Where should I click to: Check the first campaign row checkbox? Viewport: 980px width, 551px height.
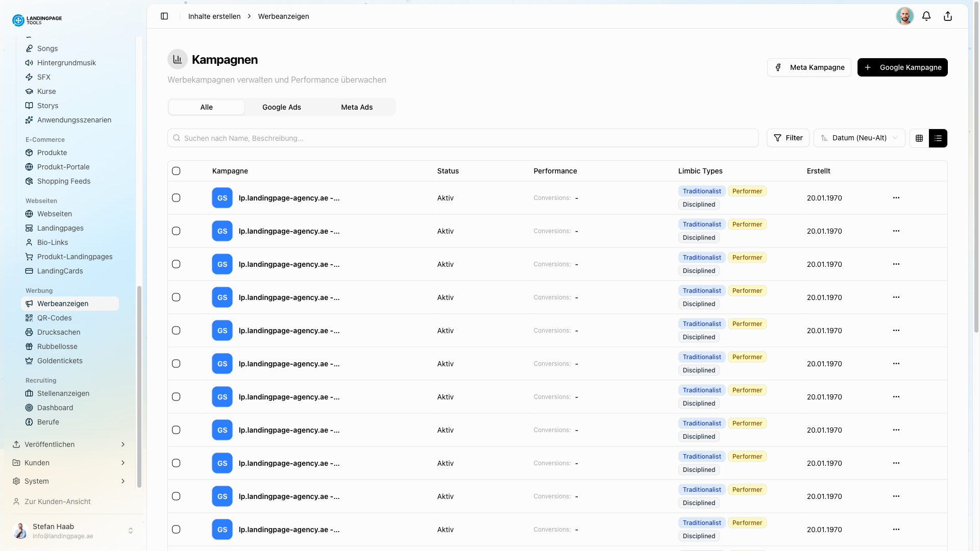[176, 197]
